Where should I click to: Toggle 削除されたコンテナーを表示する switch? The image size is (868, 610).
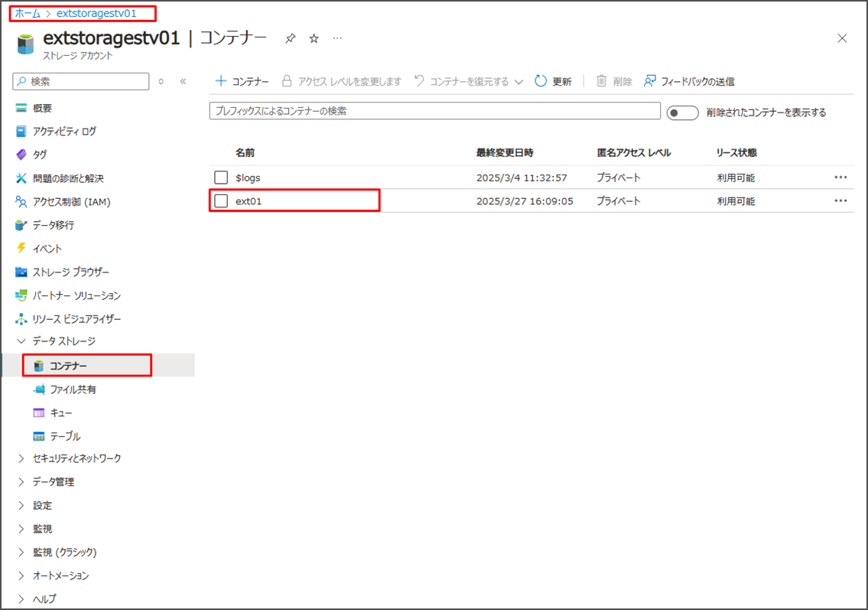682,113
